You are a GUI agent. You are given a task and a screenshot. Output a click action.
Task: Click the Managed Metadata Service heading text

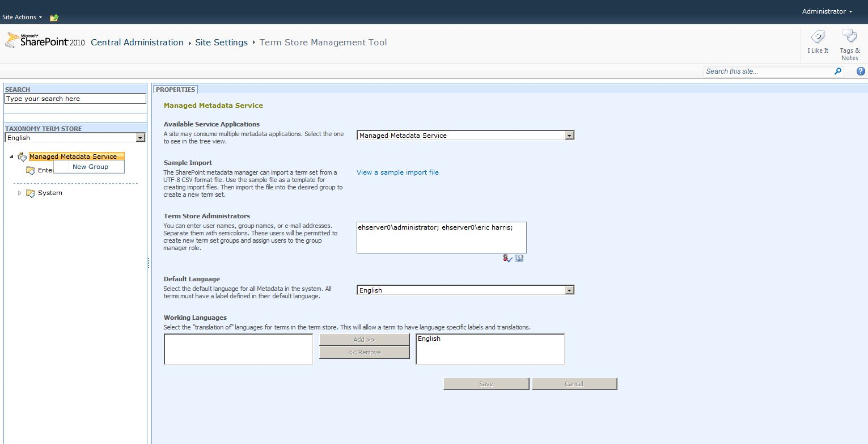(213, 105)
